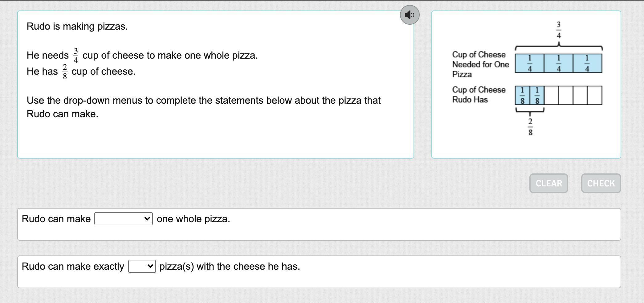Open the dropdown after "Rudo can make exactly"

142,266
